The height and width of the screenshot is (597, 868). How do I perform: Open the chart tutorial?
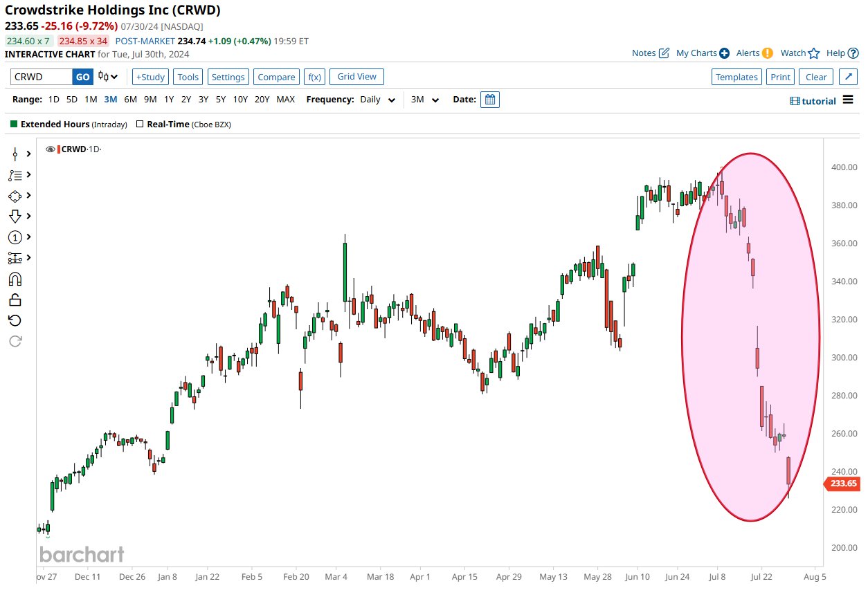tap(813, 101)
